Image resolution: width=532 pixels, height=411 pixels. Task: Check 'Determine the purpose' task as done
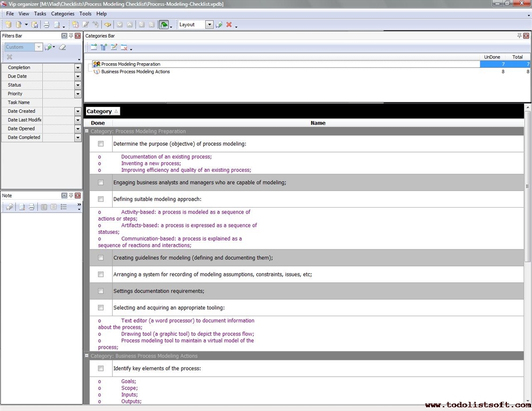click(101, 144)
